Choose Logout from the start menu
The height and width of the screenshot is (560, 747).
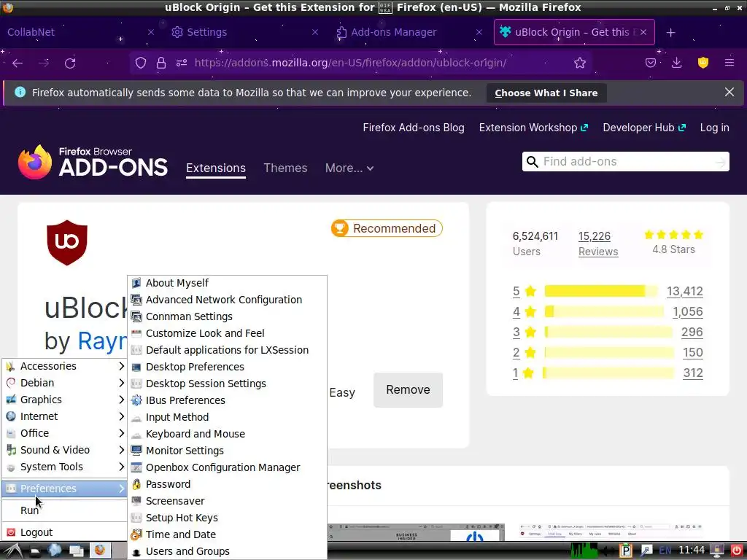(64, 532)
